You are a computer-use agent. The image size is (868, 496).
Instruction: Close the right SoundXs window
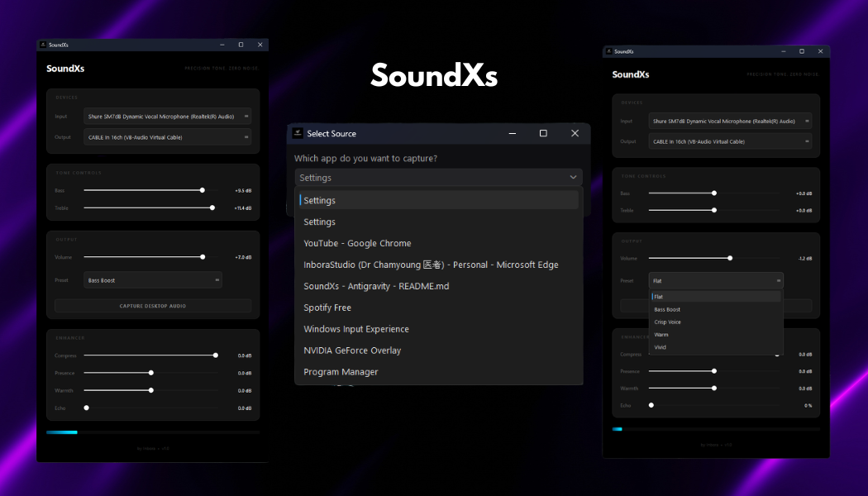point(820,51)
